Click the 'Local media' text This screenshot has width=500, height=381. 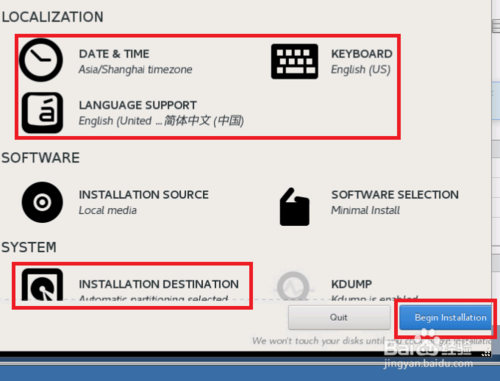click(x=108, y=210)
